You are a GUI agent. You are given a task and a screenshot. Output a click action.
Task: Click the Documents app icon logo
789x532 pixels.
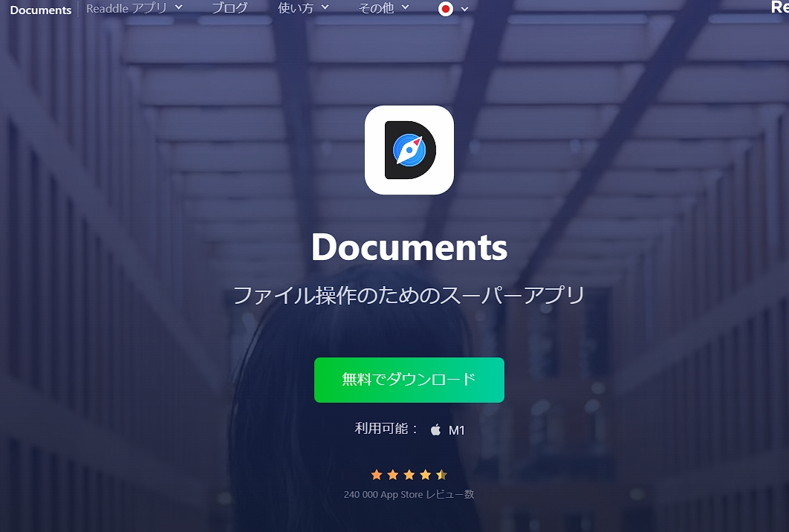(x=409, y=150)
